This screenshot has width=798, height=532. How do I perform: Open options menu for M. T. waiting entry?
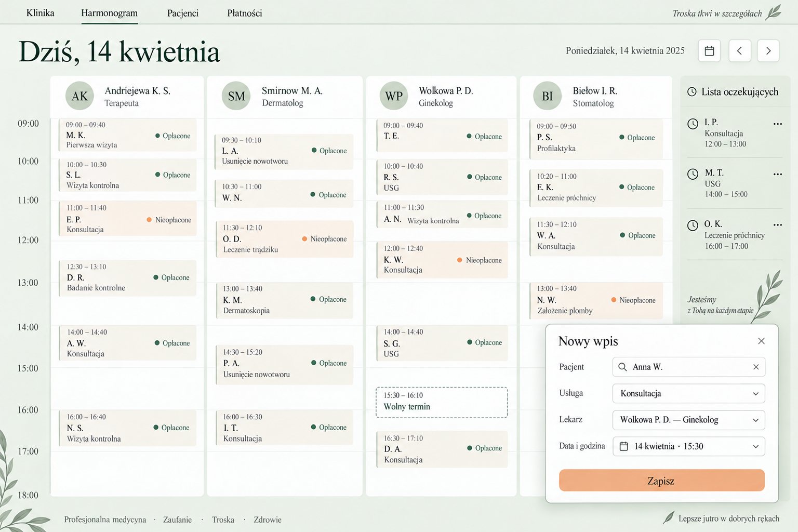tap(777, 174)
